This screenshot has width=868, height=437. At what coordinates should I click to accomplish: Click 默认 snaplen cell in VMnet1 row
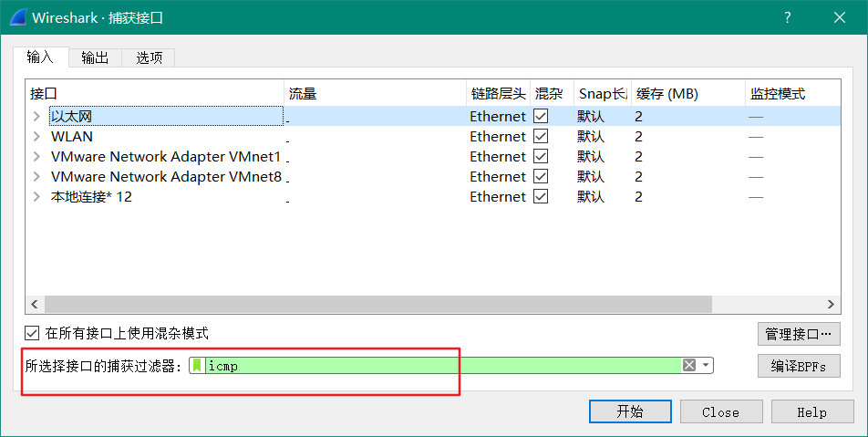[x=591, y=156]
